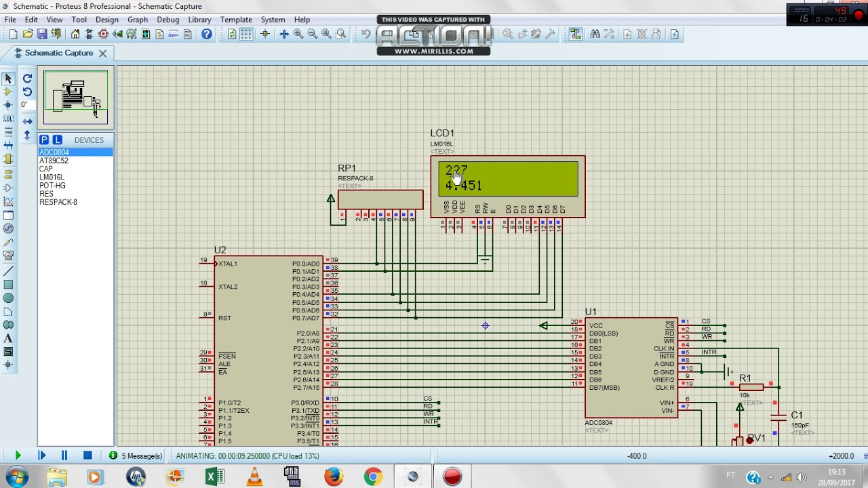This screenshot has width=868, height=488.
Task: Open the search binoculars tool
Action: (595, 34)
